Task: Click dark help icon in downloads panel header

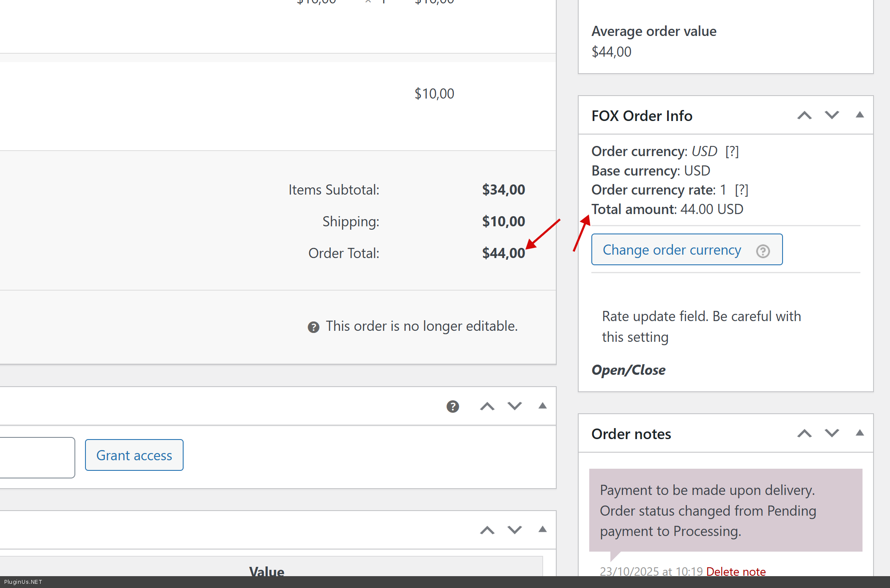Action: point(453,407)
